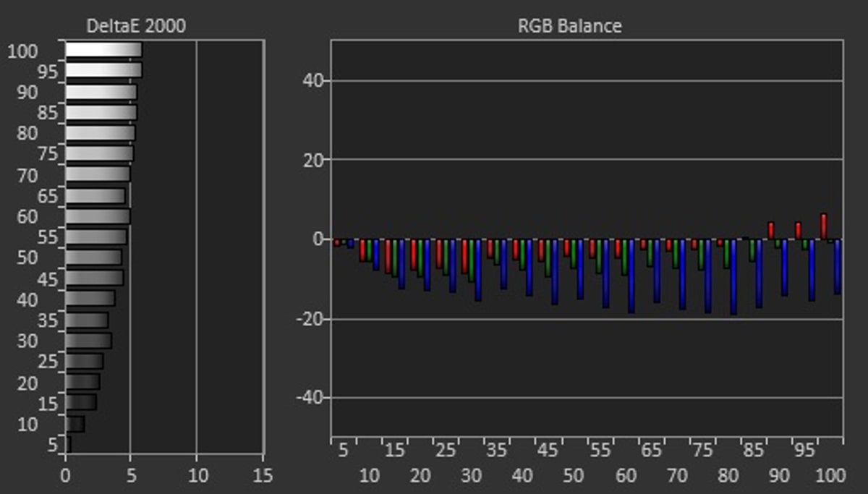Pick the green RGB Balance bar at 60
868x494 pixels.
click(x=625, y=257)
